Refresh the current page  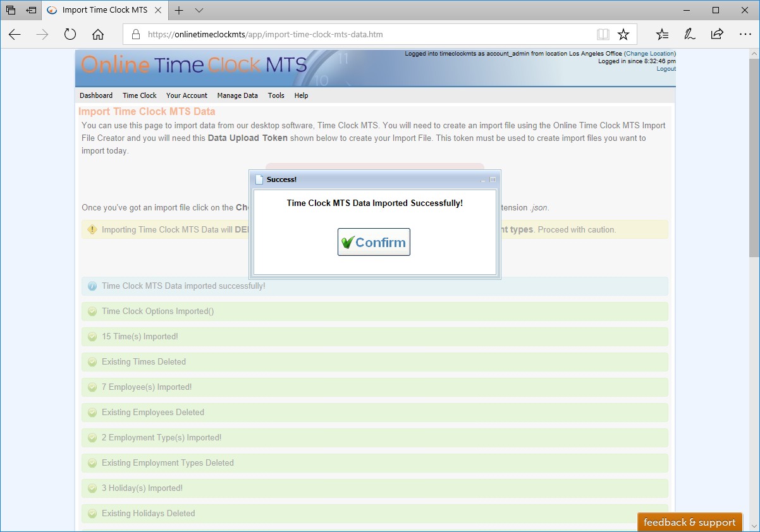(x=70, y=34)
